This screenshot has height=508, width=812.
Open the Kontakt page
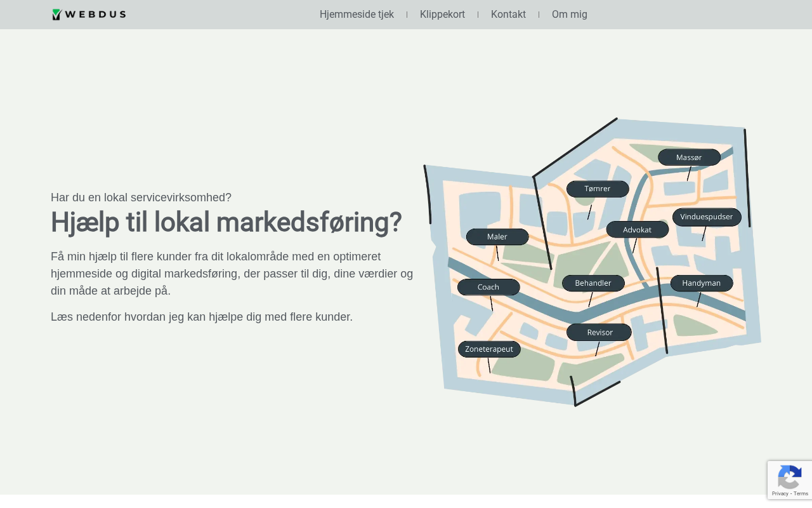click(508, 15)
